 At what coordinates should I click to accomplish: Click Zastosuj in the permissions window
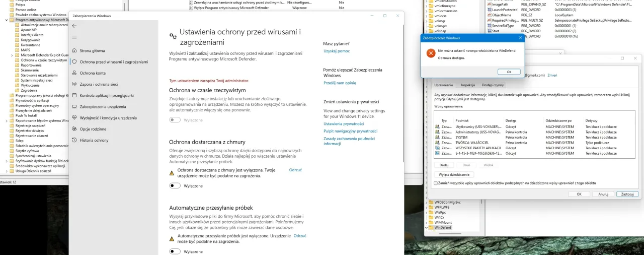click(627, 194)
